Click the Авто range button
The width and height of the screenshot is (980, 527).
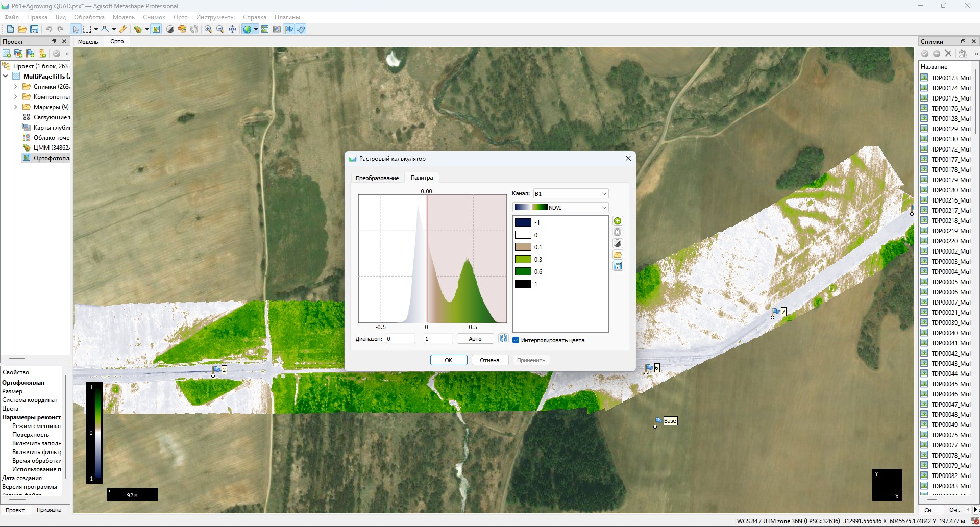point(475,339)
